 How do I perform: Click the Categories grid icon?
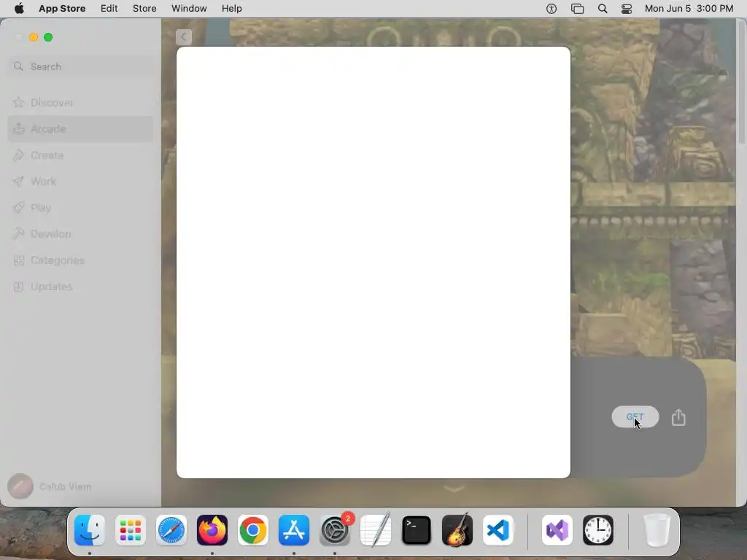[18, 260]
